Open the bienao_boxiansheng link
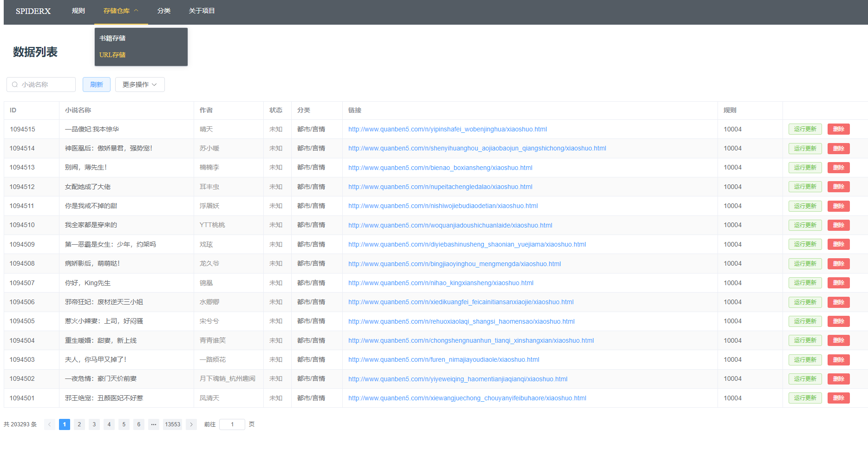 (x=440, y=168)
